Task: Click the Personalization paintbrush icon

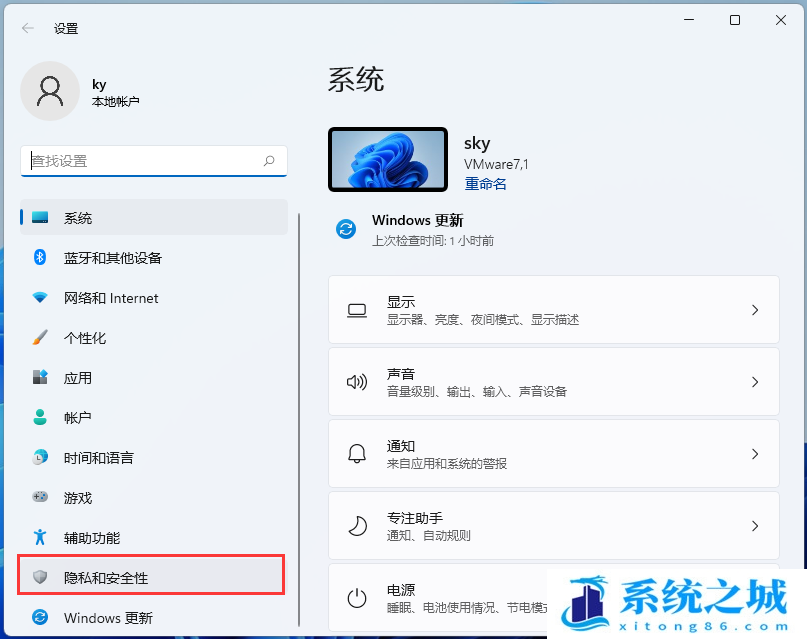Action: (x=40, y=338)
